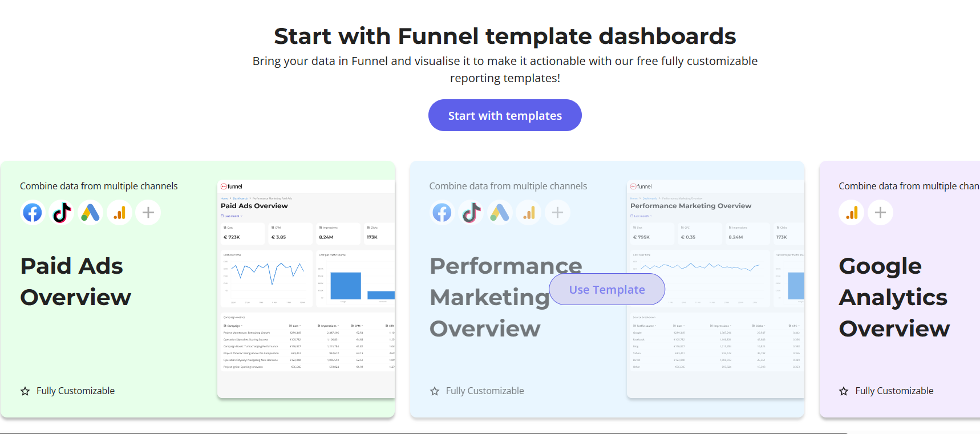Image resolution: width=980 pixels, height=434 pixels.
Task: Click 'Fully Customizable' in Paid Ads card
Action: click(x=76, y=391)
